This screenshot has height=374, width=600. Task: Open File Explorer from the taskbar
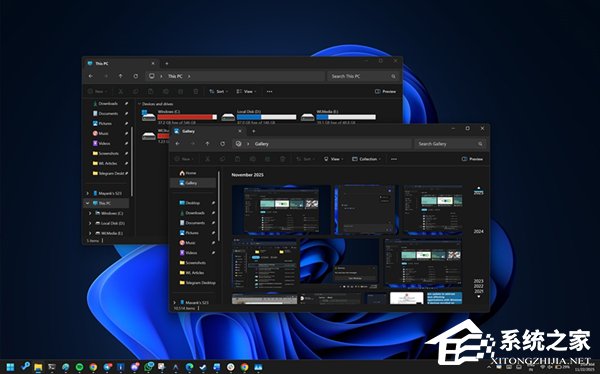[38, 367]
